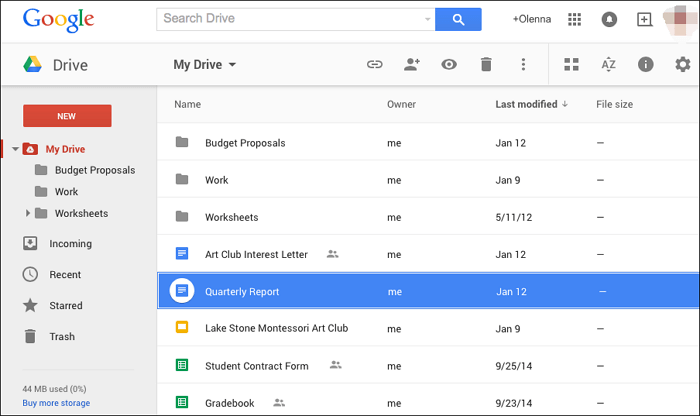The width and height of the screenshot is (700, 416).
Task: Open the notifications bell
Action: pos(609,19)
